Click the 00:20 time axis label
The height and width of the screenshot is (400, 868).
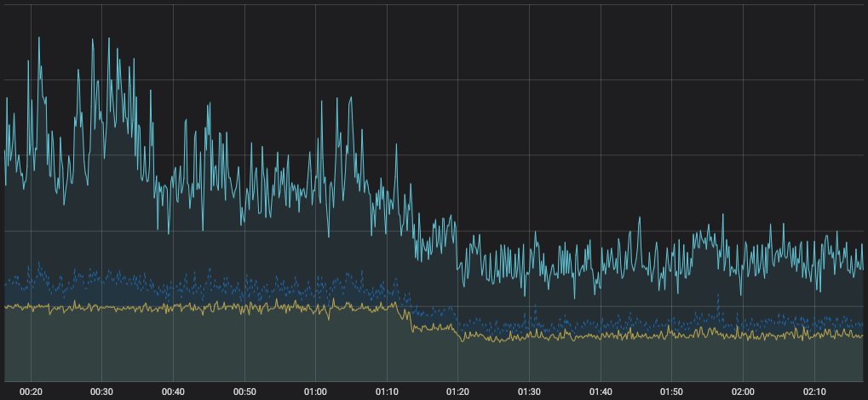tap(31, 391)
